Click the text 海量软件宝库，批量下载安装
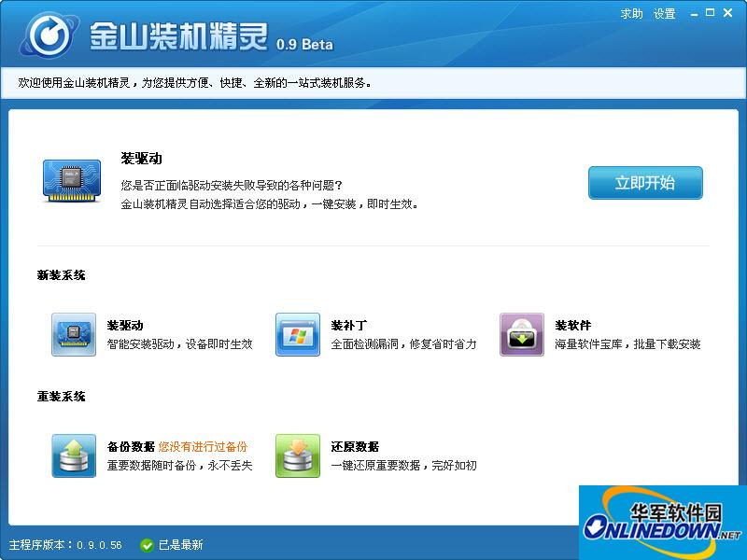The image size is (747, 560). pos(627,343)
